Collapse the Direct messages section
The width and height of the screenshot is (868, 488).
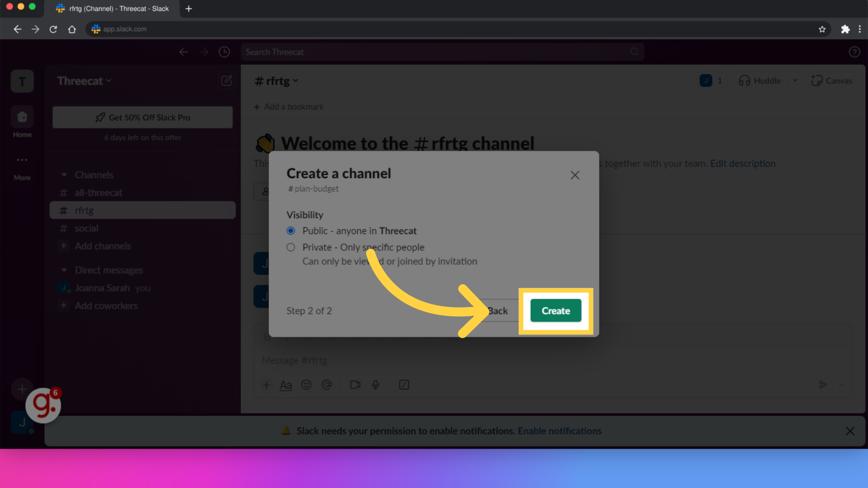click(x=64, y=270)
